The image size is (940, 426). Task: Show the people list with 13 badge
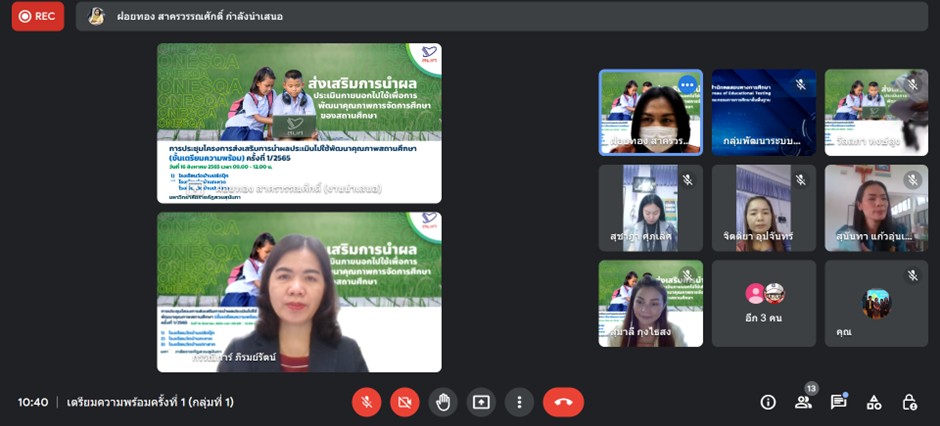pyautogui.click(x=803, y=401)
